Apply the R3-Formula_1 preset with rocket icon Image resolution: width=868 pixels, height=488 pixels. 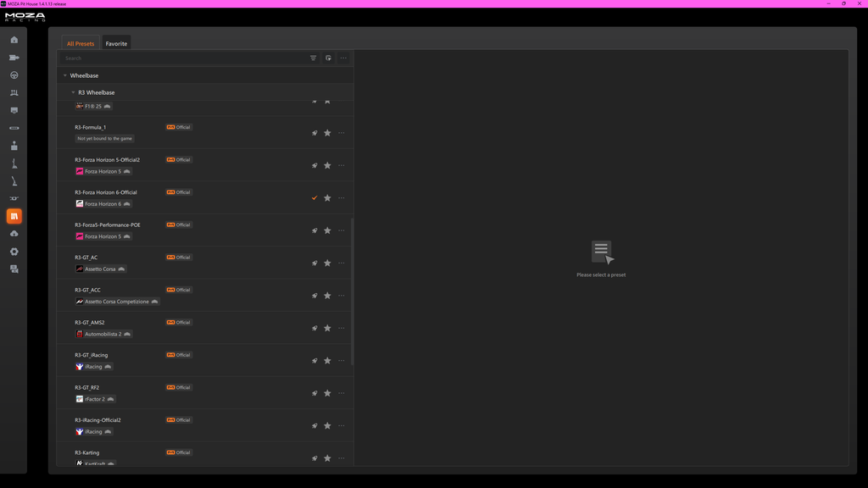pyautogui.click(x=314, y=133)
